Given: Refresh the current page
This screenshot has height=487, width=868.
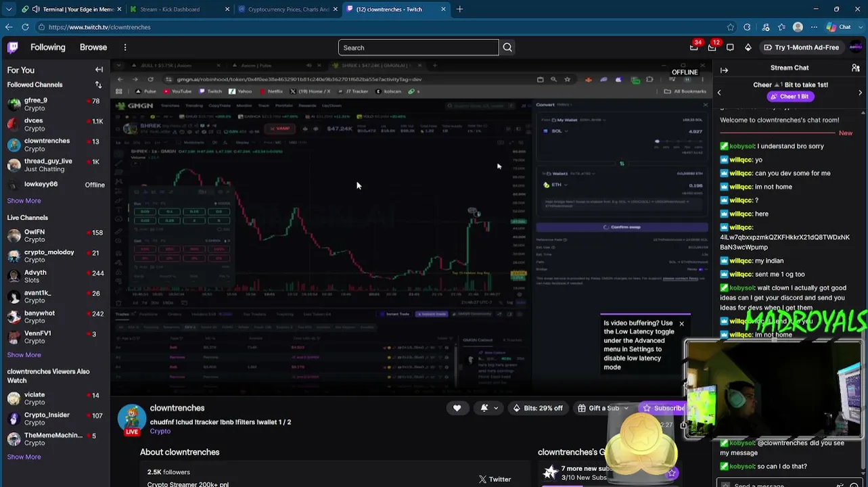Looking at the screenshot, I should point(25,27).
